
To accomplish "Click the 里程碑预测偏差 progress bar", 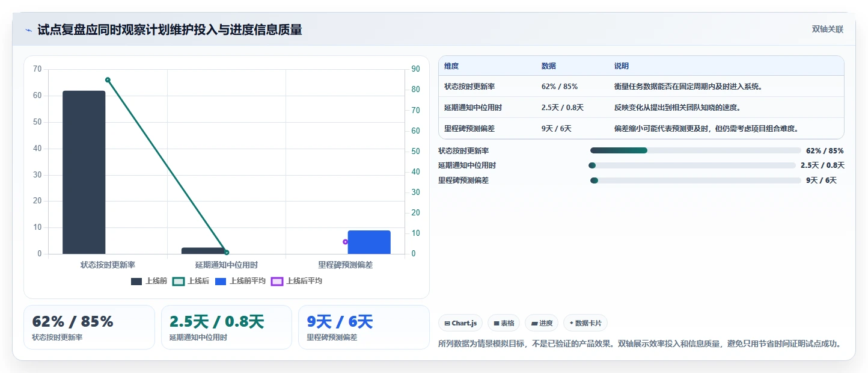I will click(x=695, y=180).
